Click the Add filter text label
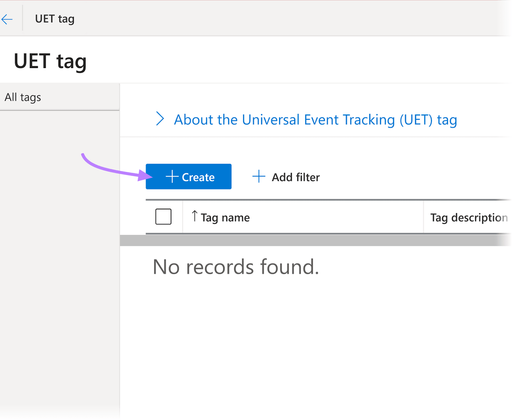This screenshot has width=512, height=420. coord(295,177)
